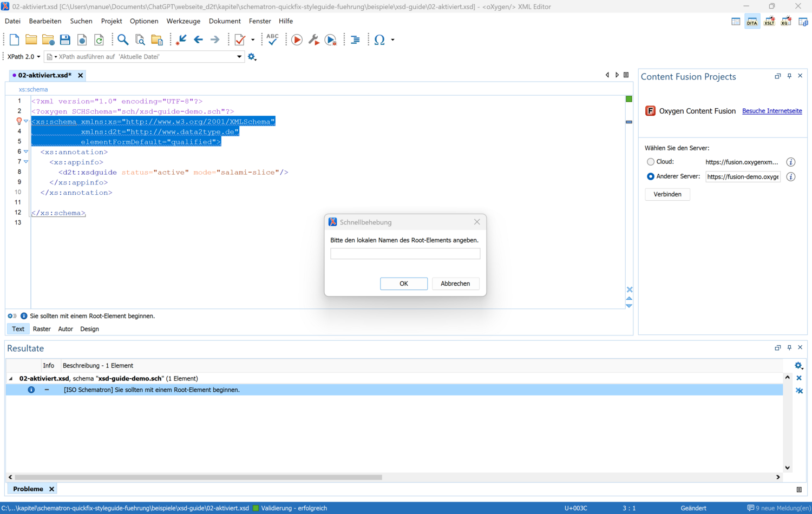This screenshot has width=812, height=514.
Task: Collapse the xs:annotation fold on line 6
Action: 26,152
